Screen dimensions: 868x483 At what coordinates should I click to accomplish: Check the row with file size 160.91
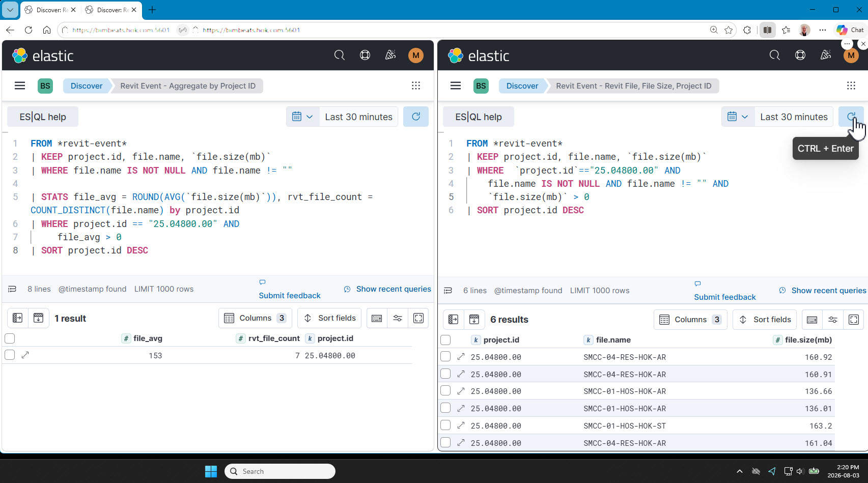pos(445,374)
